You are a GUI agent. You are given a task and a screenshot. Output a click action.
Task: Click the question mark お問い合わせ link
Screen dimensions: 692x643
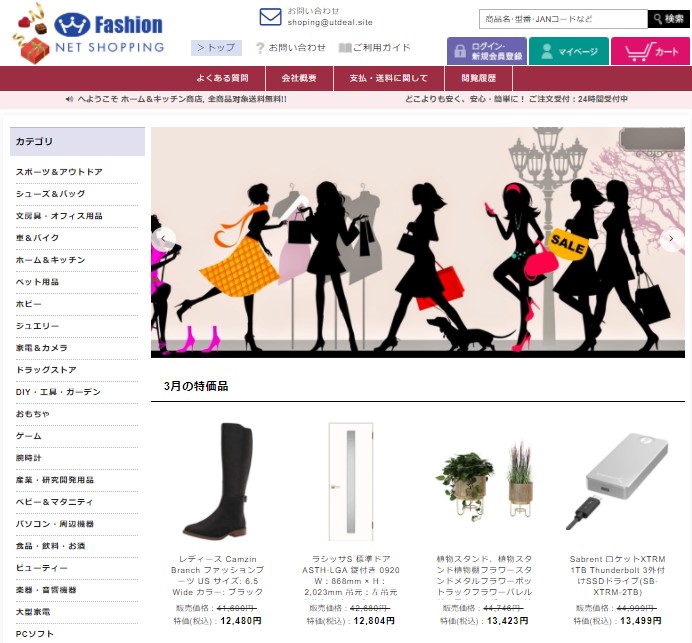pyautogui.click(x=291, y=48)
